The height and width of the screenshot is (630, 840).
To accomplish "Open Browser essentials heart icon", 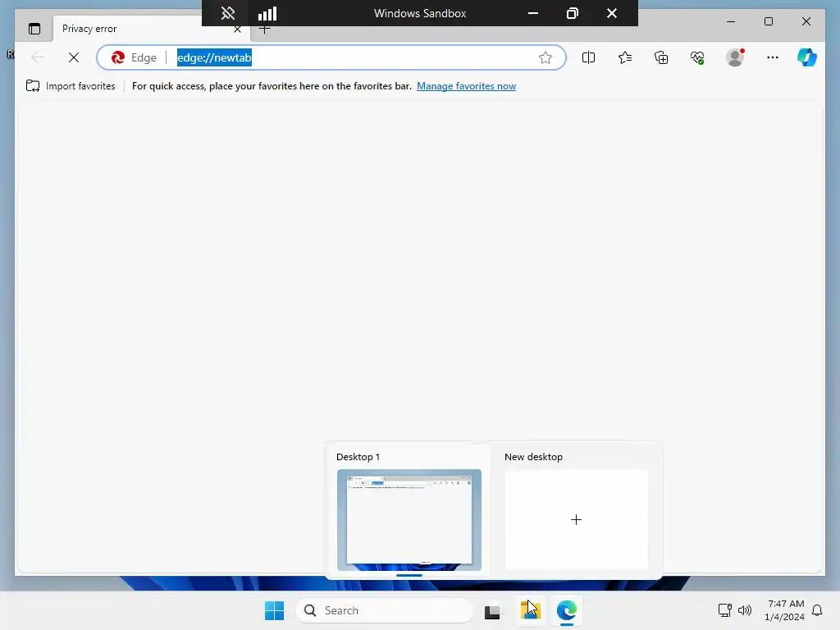I will [697, 57].
